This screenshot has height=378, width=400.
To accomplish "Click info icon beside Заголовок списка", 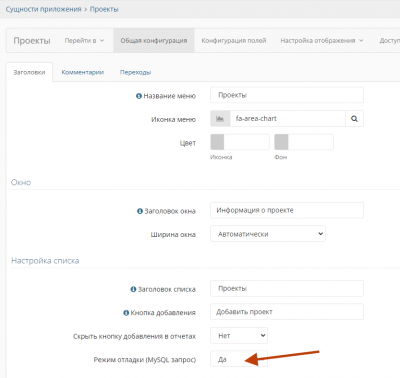I will tap(133, 289).
